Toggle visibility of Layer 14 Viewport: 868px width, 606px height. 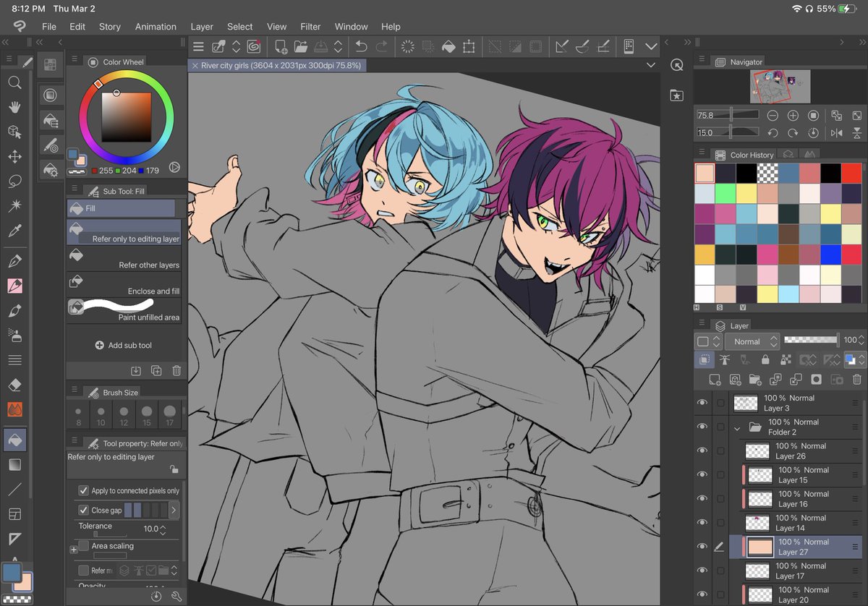click(702, 522)
